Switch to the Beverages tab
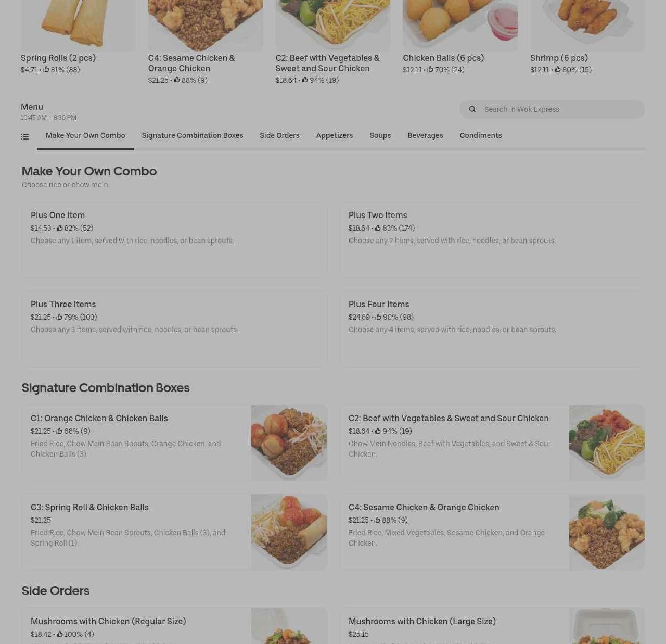 [425, 135]
